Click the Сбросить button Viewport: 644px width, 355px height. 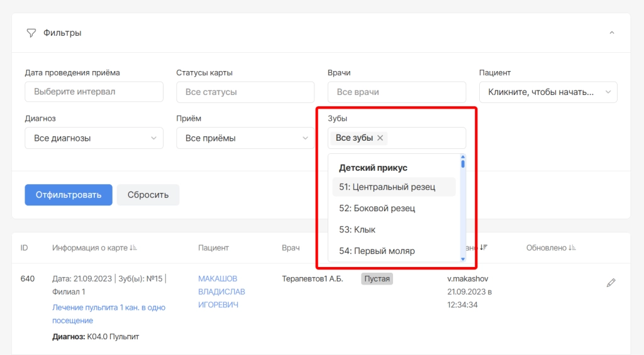[148, 195]
